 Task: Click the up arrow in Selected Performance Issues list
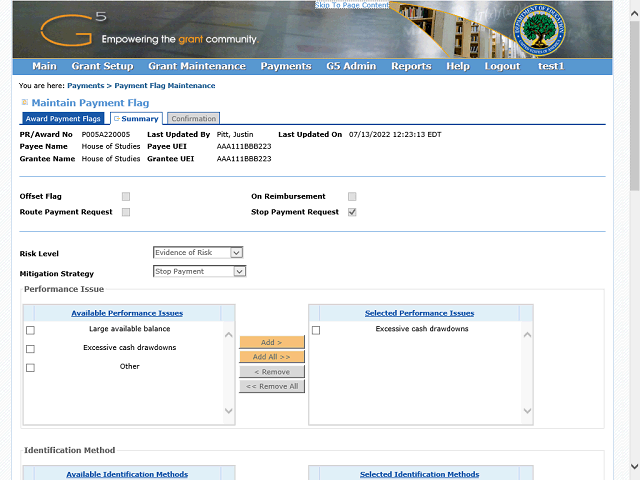pos(527,335)
